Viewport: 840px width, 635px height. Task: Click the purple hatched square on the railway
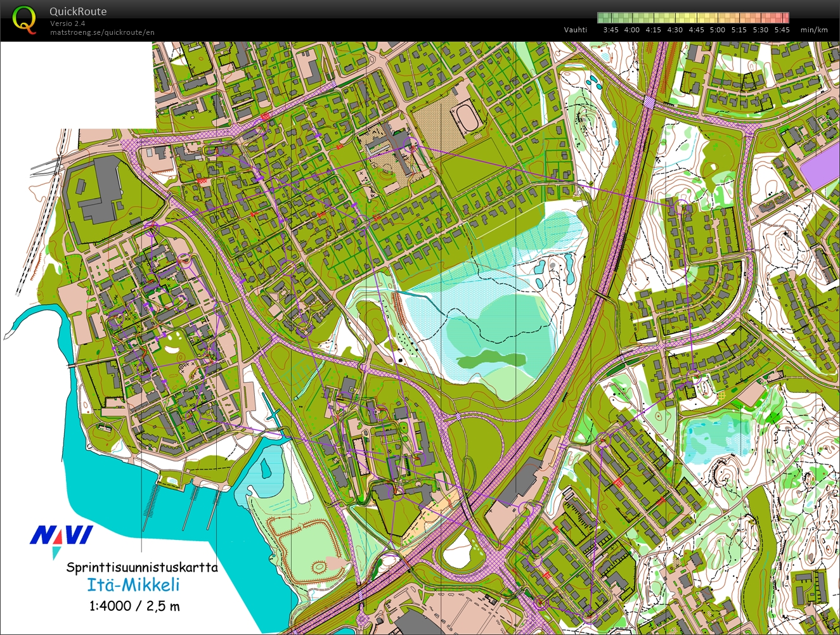tap(650, 102)
